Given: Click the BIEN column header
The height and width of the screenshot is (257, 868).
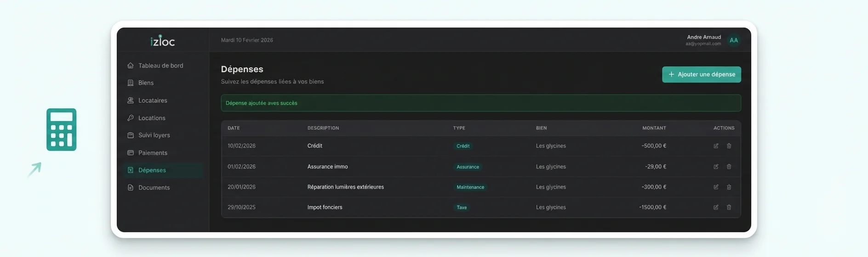Looking at the screenshot, I should pos(541,128).
